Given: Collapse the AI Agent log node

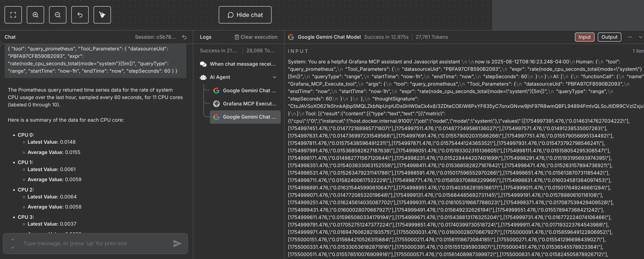Looking at the screenshot, I should pos(275,77).
